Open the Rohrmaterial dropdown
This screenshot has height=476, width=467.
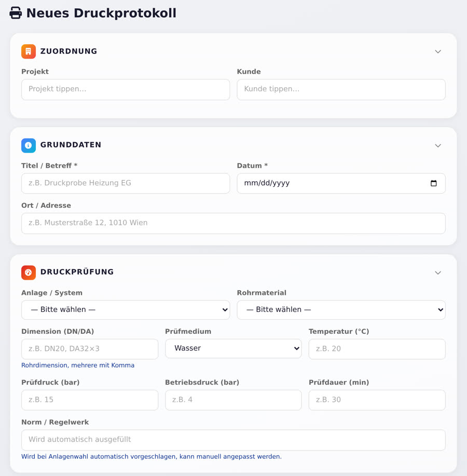click(341, 310)
